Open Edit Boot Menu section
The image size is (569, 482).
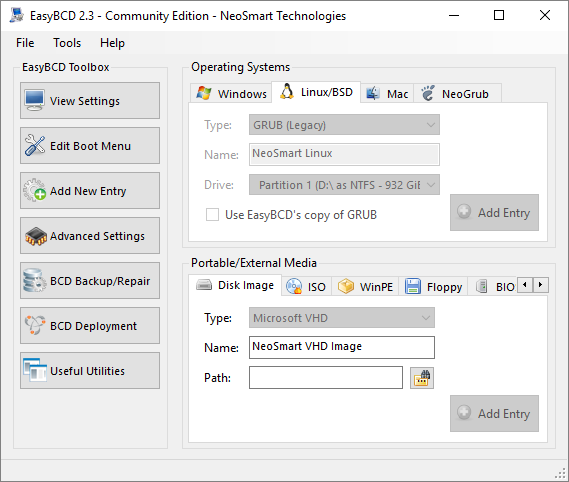click(90, 146)
